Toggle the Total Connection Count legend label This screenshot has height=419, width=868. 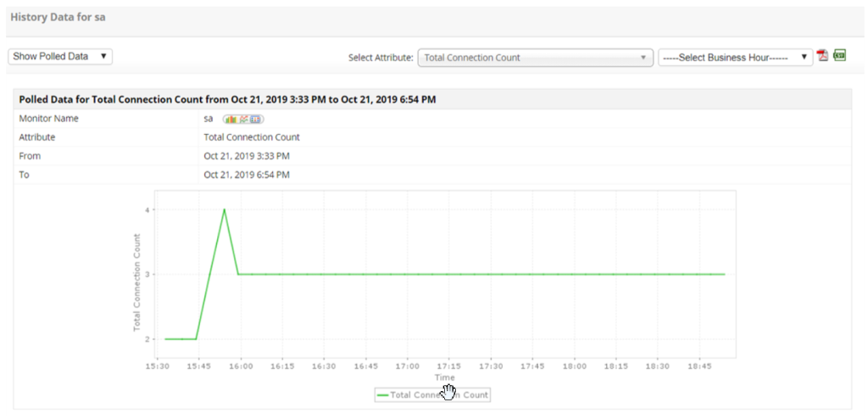pos(439,395)
